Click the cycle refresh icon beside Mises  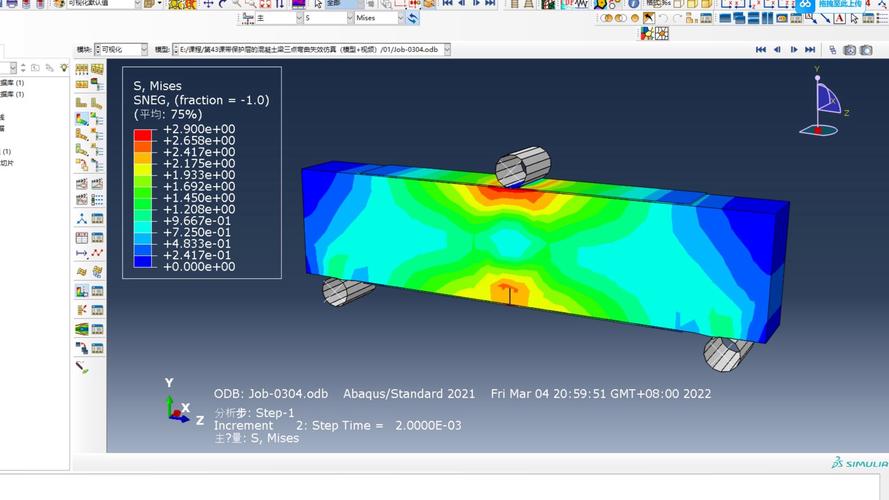[413, 18]
